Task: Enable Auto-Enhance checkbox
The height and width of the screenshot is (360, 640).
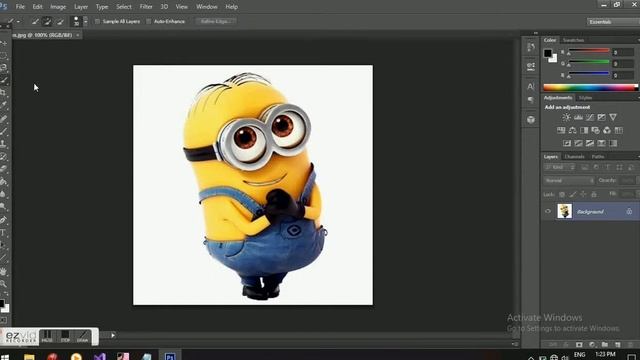Action: 149,21
